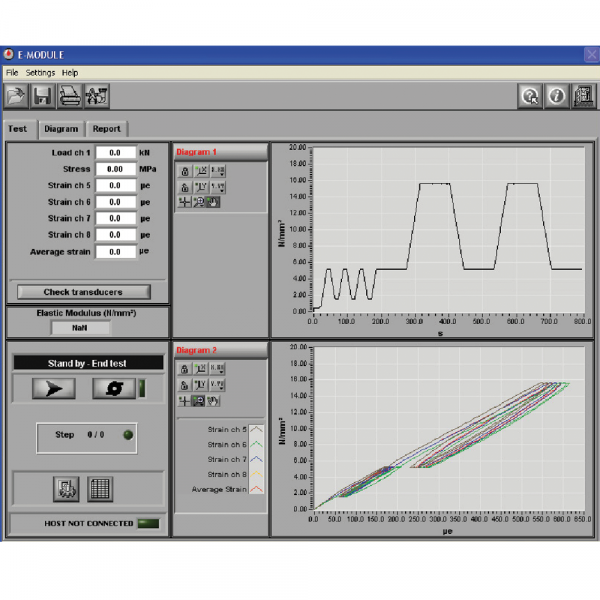The height and width of the screenshot is (600, 600).
Task: Select the zoom tool in Diagram 2
Action: coord(199,400)
